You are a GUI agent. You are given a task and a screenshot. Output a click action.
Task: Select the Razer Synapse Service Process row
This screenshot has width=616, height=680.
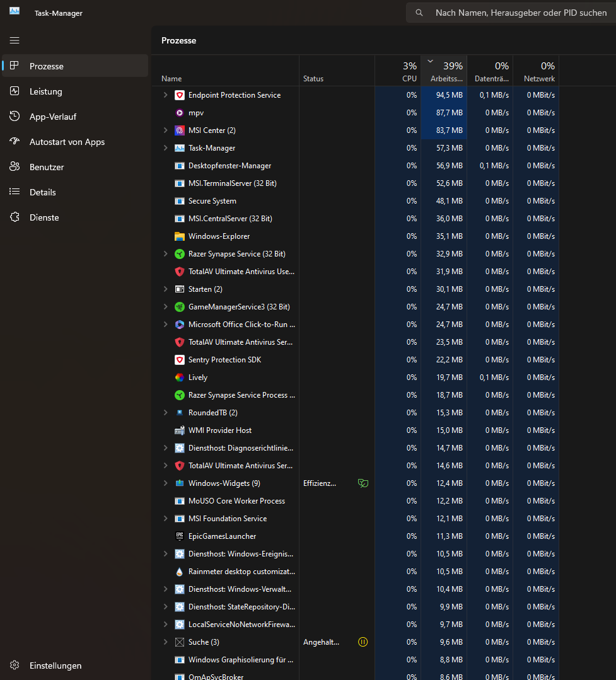[x=355, y=395]
